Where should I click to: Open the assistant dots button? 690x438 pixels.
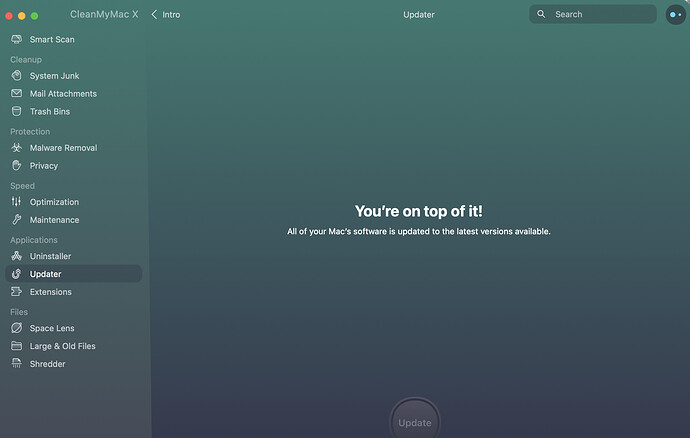(675, 15)
